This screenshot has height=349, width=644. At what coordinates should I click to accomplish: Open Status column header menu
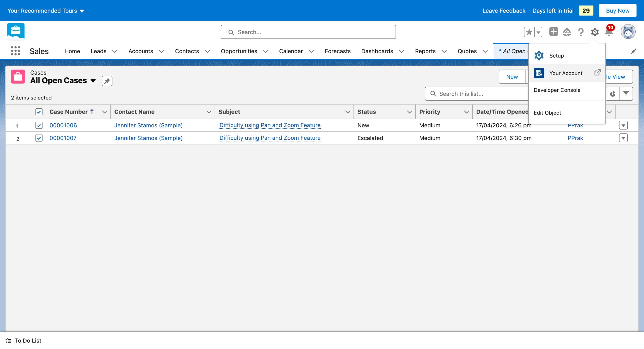(409, 112)
